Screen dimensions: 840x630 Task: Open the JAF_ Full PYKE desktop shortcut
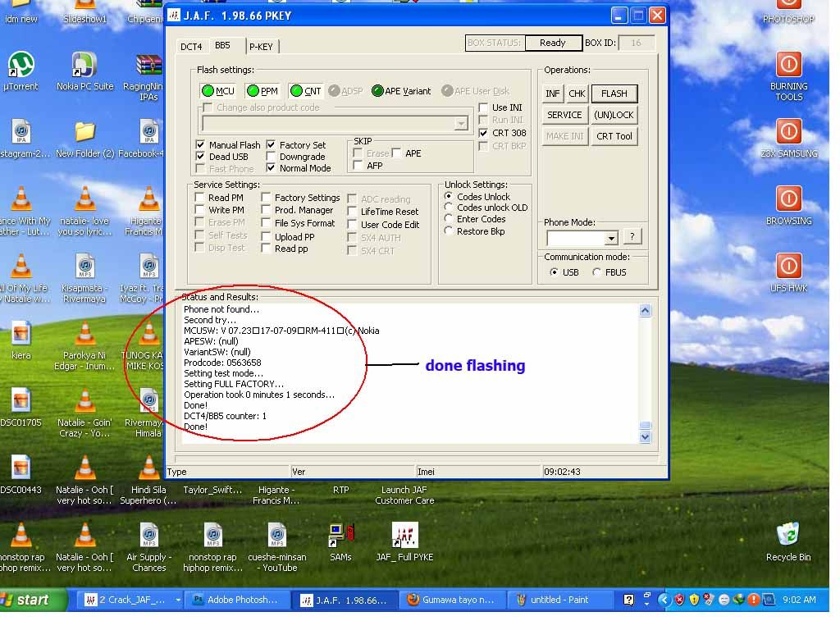pos(404,535)
